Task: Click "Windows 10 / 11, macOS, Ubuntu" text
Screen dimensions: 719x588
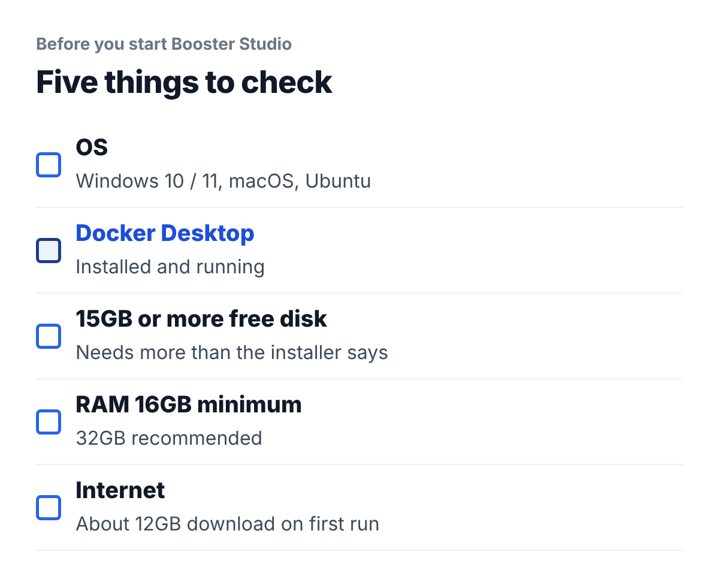Action: (x=223, y=181)
